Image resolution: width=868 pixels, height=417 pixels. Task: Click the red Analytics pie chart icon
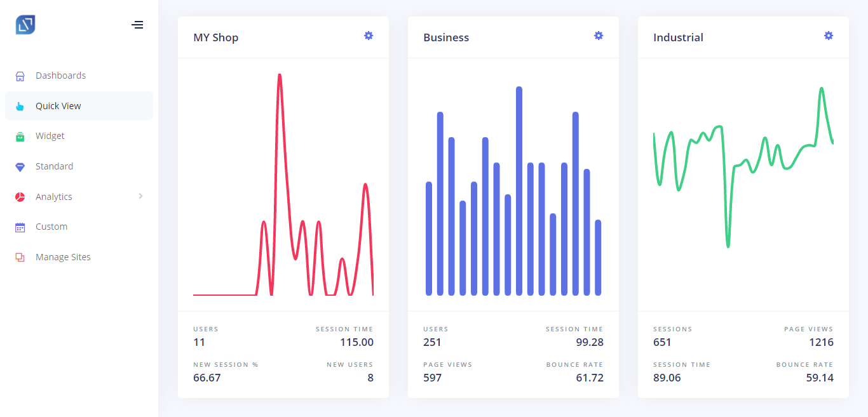(20, 197)
